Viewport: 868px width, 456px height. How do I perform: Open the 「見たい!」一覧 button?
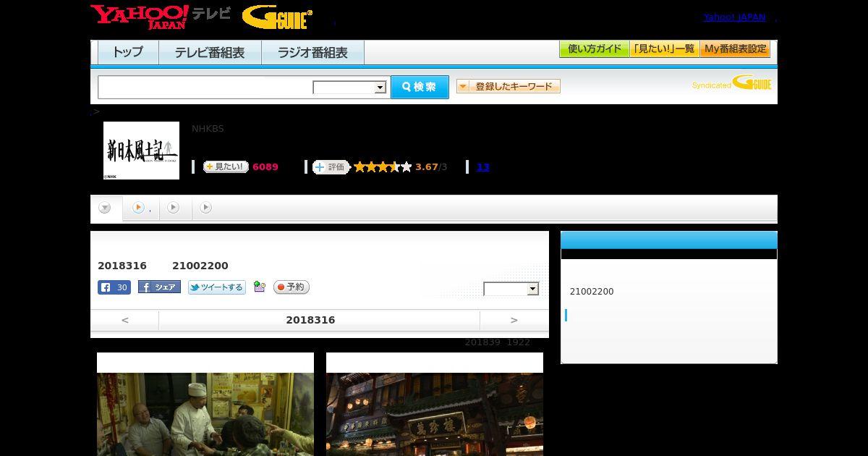[664, 49]
